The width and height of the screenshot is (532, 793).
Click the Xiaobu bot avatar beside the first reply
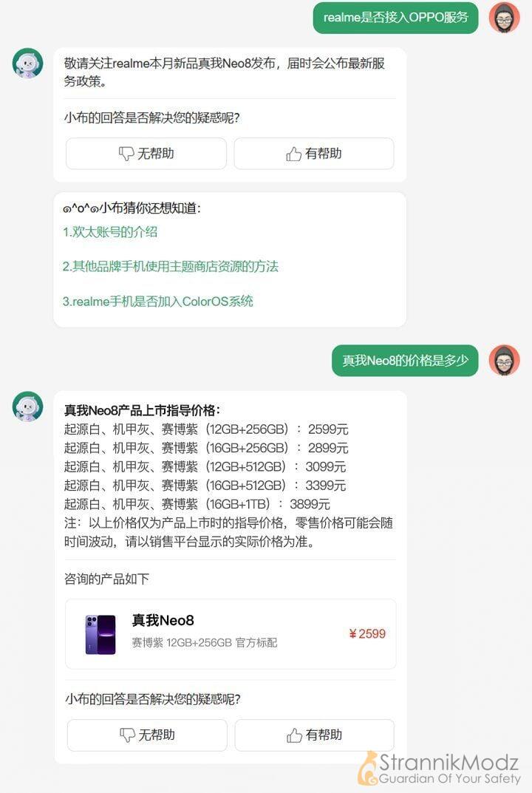pos(27,64)
